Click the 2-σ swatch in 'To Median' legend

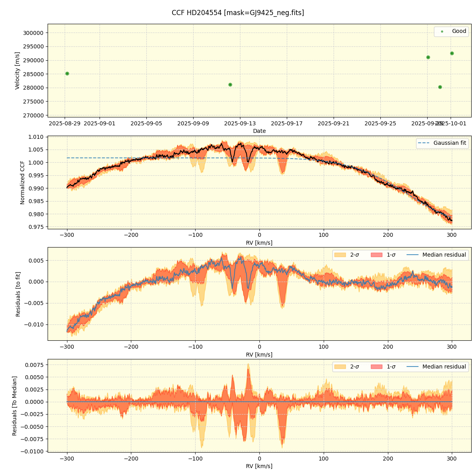[340, 367]
